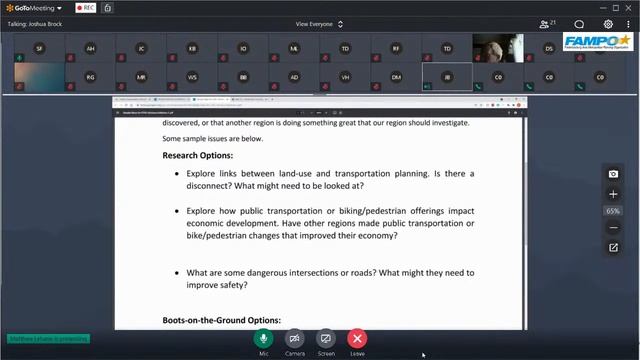Toggle the meeting lock icon
The width and height of the screenshot is (640, 360).
(107, 8)
